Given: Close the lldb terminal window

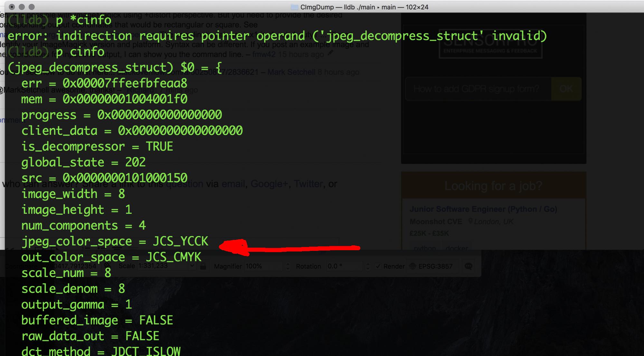Looking at the screenshot, I should point(12,7).
